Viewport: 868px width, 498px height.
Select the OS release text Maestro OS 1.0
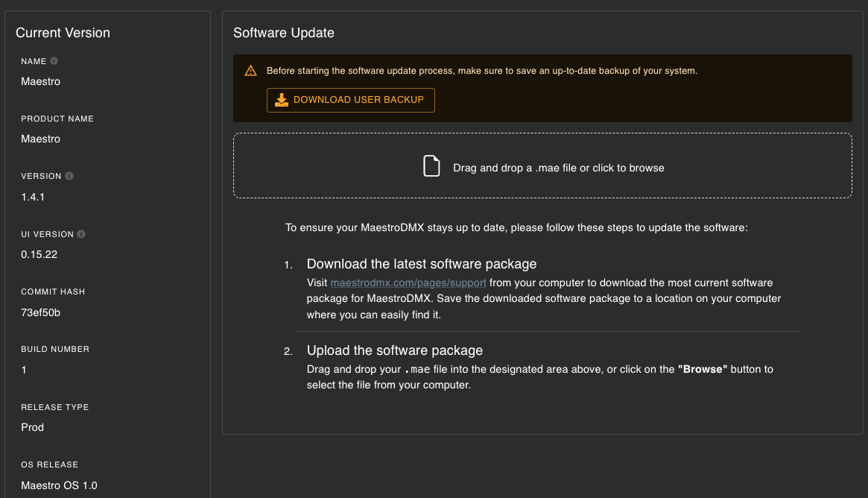[x=59, y=485]
